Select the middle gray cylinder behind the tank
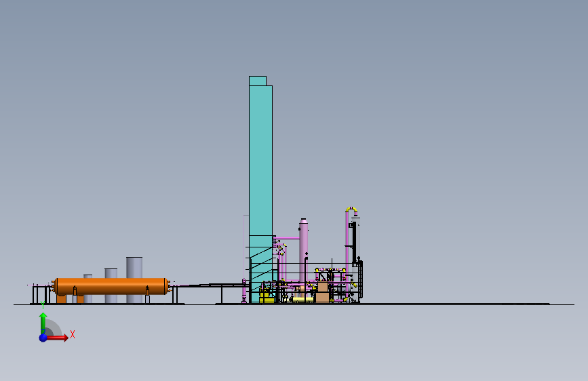 pos(111,273)
